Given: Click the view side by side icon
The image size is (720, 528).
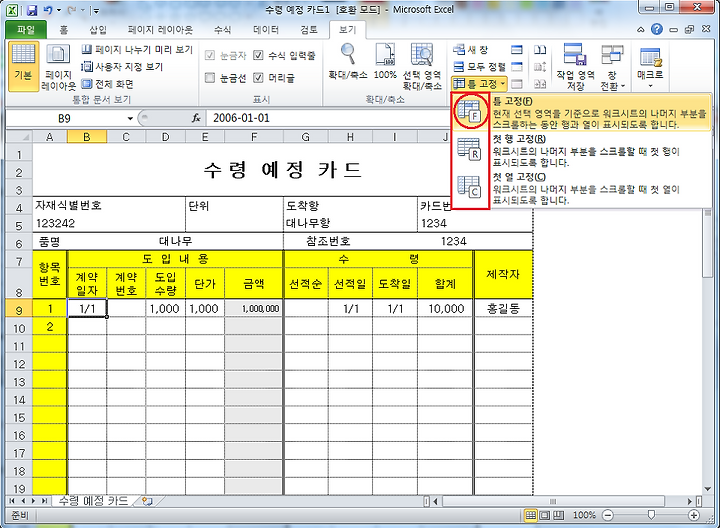Looking at the screenshot, I should pyautogui.click(x=540, y=50).
